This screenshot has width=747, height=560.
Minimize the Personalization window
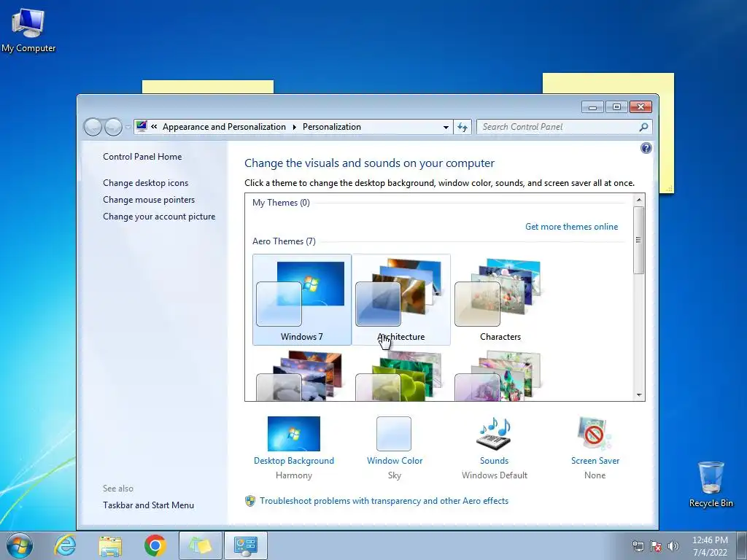(x=592, y=106)
